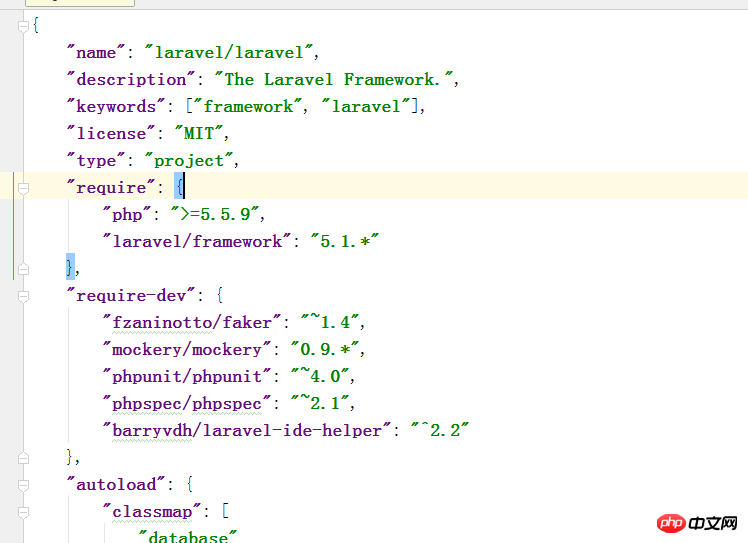
Task: Collapse the "require" block fold marker
Action: (x=23, y=188)
